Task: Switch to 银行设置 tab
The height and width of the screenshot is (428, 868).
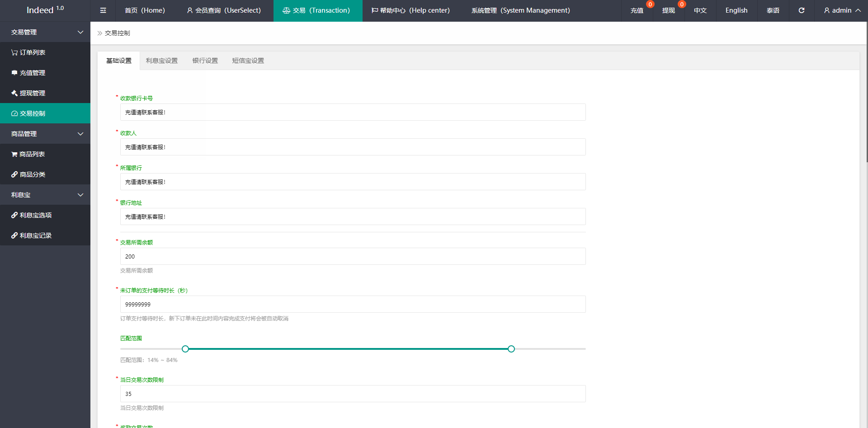Action: point(205,61)
